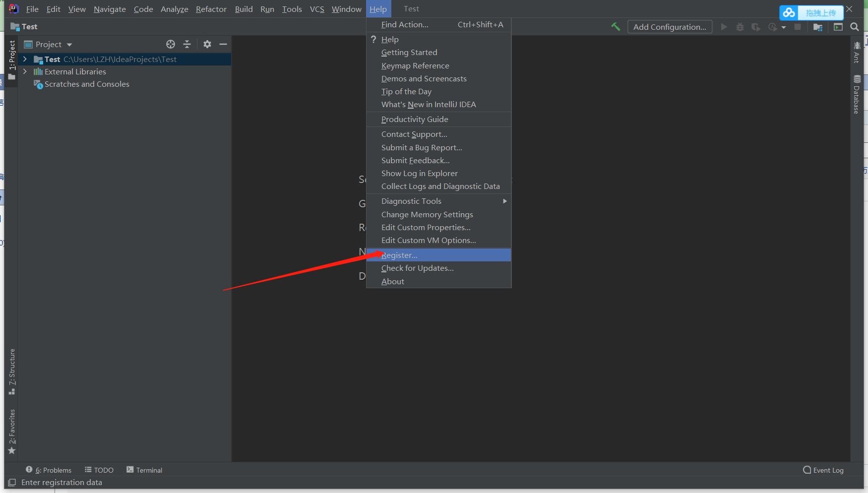Click the Run with Coverage shield icon

tap(756, 27)
